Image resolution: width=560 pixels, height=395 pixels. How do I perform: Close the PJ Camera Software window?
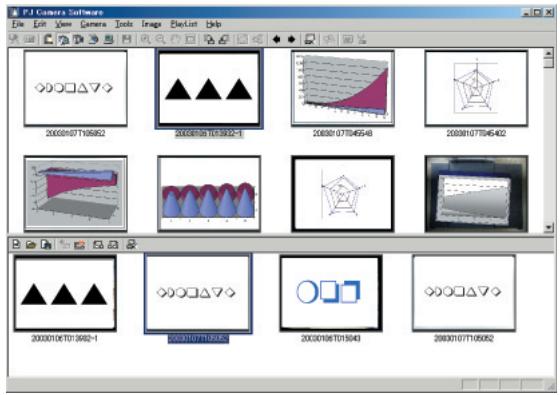click(x=549, y=12)
